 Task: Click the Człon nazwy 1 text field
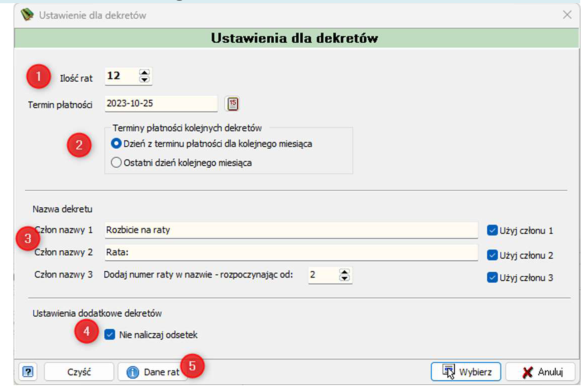pyautogui.click(x=291, y=230)
